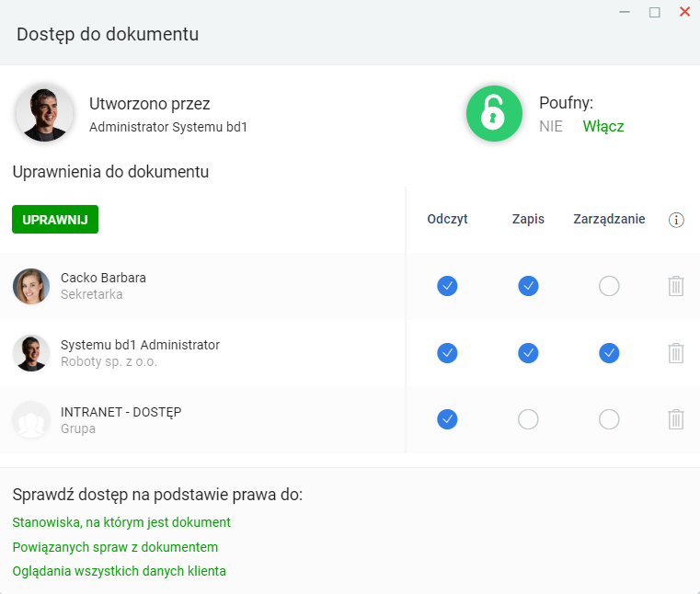Click the UPRAWNIJ button

pyautogui.click(x=55, y=219)
